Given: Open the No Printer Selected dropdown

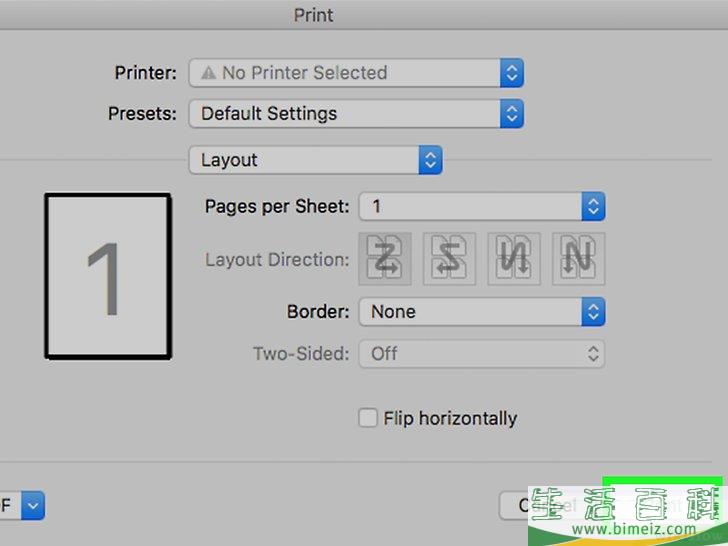Looking at the screenshot, I should [356, 73].
